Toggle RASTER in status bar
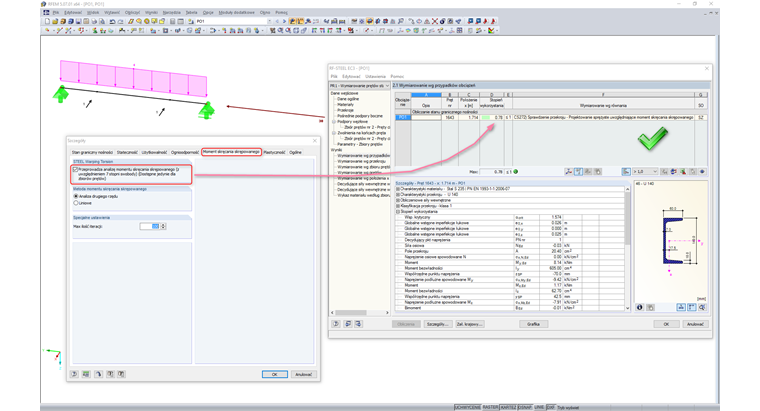 490,407
